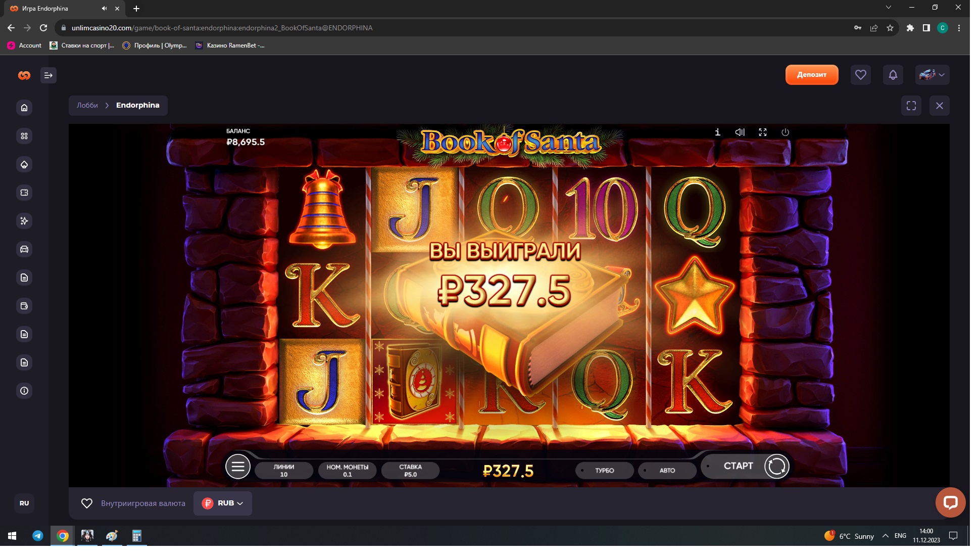Click the game power exit icon

point(785,132)
